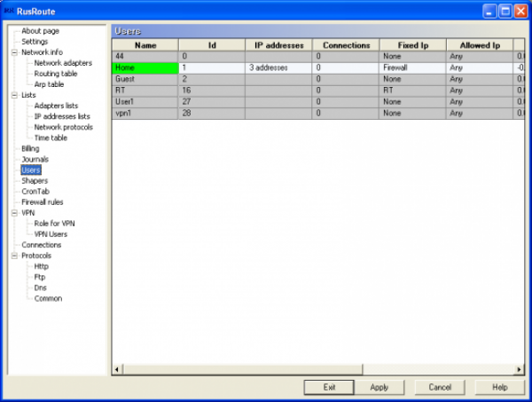Open Http protocol settings

tap(42, 266)
